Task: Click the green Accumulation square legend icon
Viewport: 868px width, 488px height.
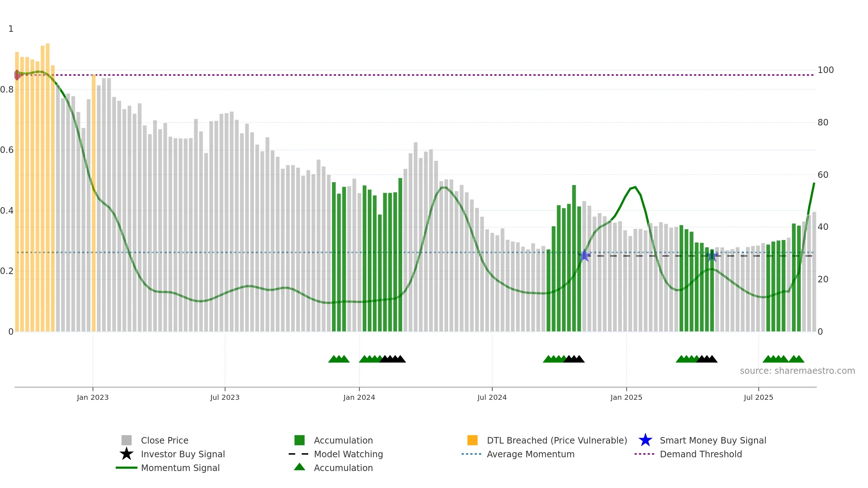Action: 299,440
